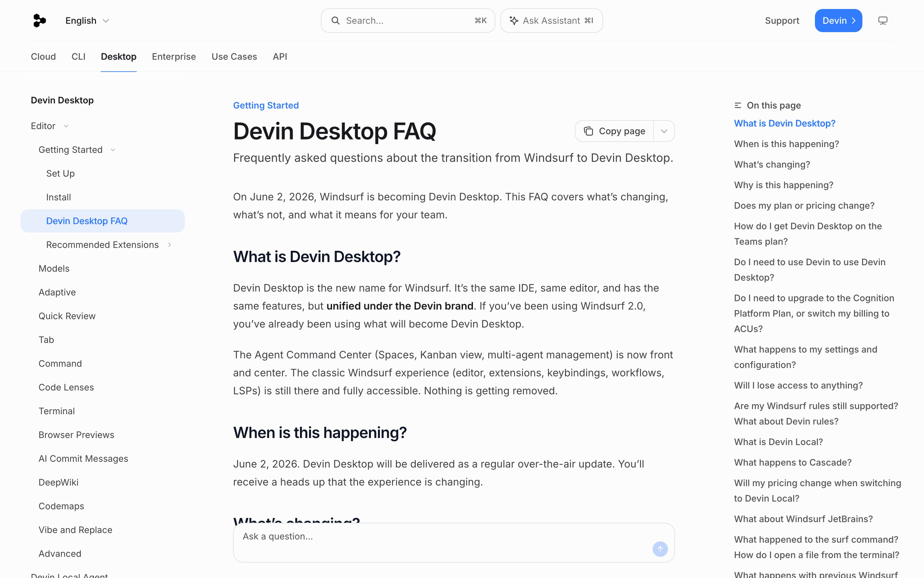
Task: Open Ask Assistant button
Action: [x=551, y=21]
